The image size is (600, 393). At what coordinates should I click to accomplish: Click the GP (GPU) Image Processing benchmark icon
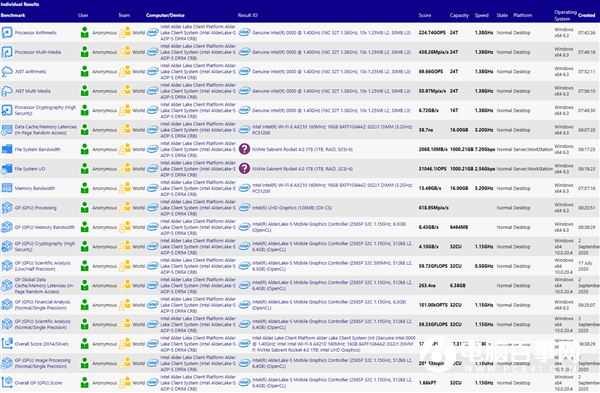pos(7,363)
